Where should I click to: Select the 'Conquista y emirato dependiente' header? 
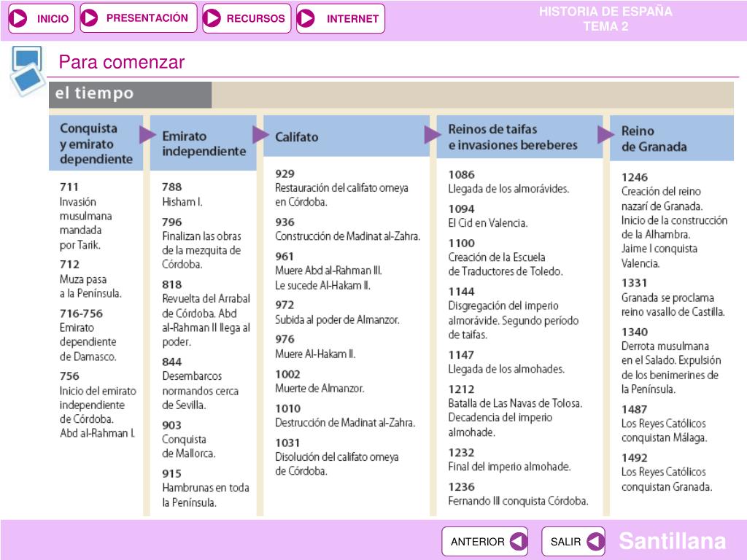point(96,143)
